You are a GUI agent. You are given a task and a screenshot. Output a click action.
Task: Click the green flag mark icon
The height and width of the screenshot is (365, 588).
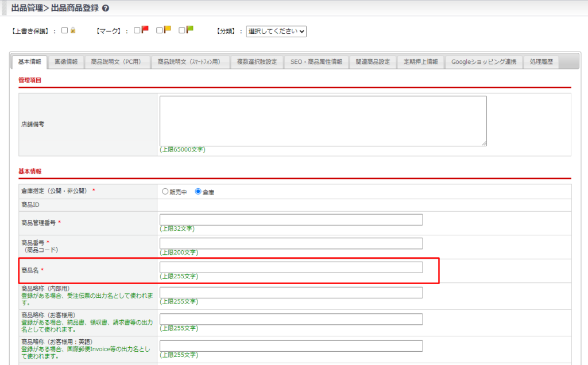(x=189, y=29)
